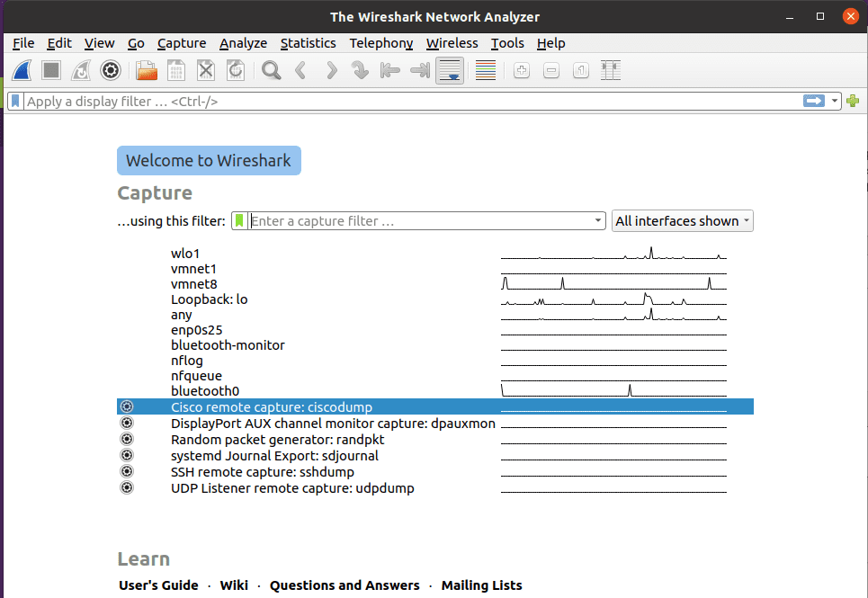Image resolution: width=868 pixels, height=598 pixels.
Task: Click the stop capture square icon
Action: tap(51, 71)
